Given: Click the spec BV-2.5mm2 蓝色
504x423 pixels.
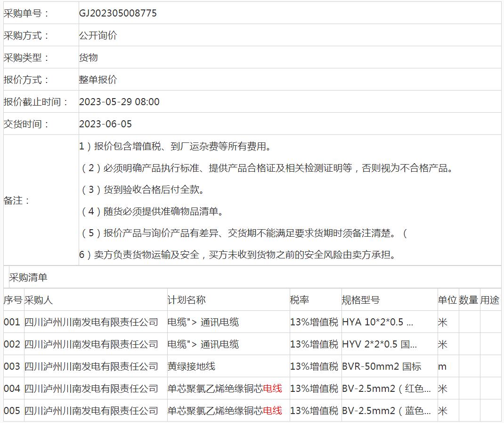Looking at the screenshot, I should click(386, 411).
